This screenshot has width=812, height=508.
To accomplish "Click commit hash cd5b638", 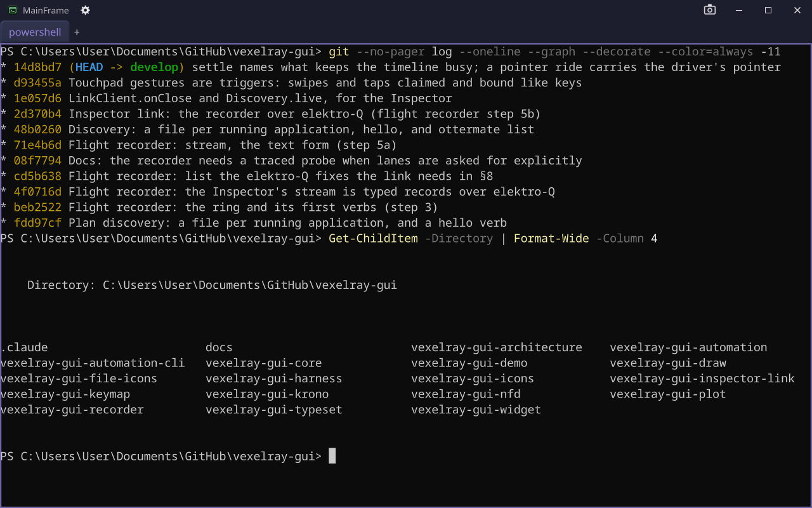I will pyautogui.click(x=37, y=176).
